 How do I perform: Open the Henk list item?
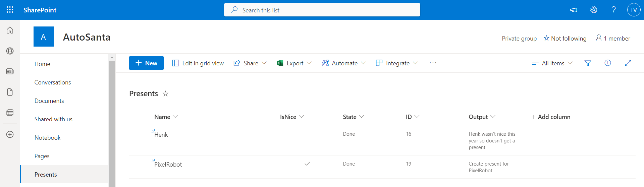point(161,135)
